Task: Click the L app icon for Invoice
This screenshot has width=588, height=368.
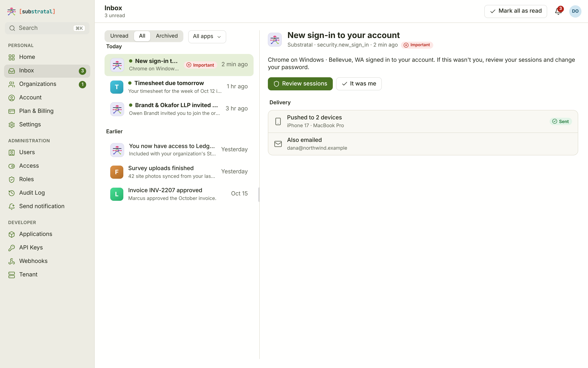Action: click(x=117, y=194)
